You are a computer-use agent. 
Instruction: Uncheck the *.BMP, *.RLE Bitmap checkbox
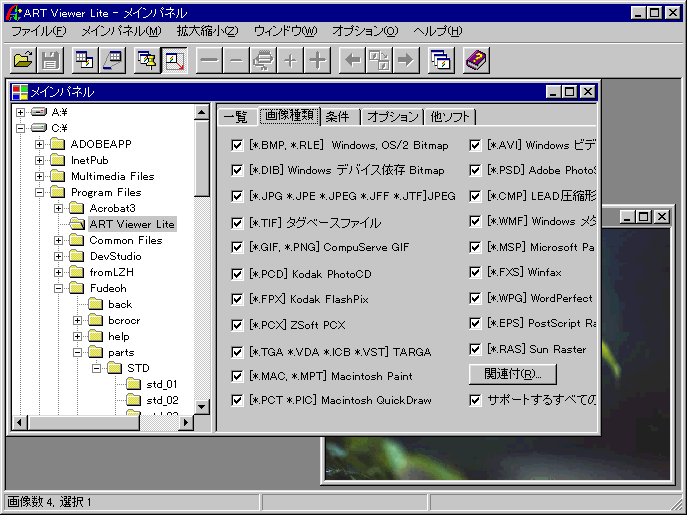[237, 145]
